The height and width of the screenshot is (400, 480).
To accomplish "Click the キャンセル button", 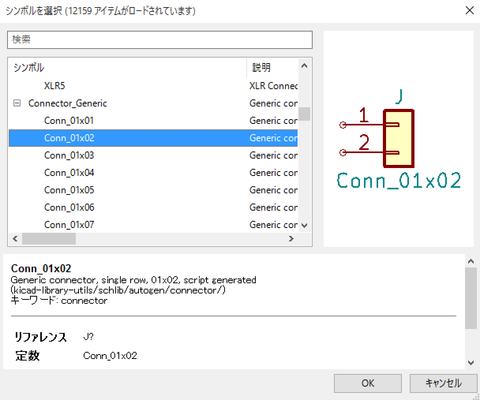I will (x=443, y=383).
